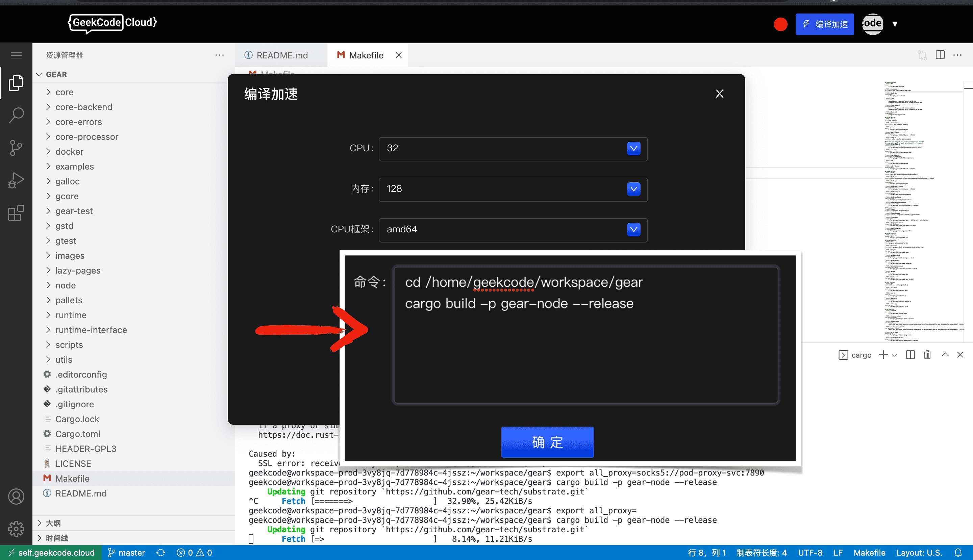Click the Accounts icon in activity bar
973x560 pixels.
point(16,497)
